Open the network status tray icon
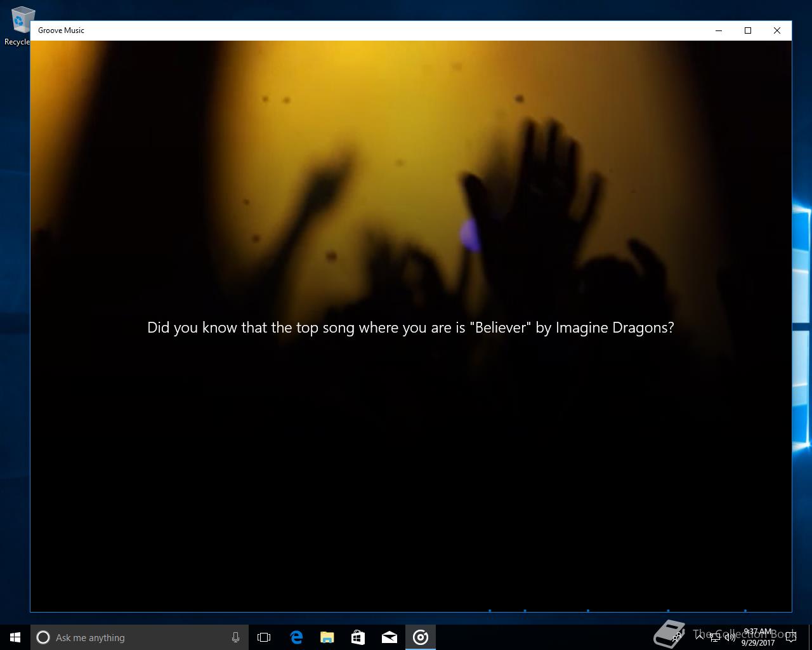Image resolution: width=812 pixels, height=650 pixels. [x=715, y=637]
